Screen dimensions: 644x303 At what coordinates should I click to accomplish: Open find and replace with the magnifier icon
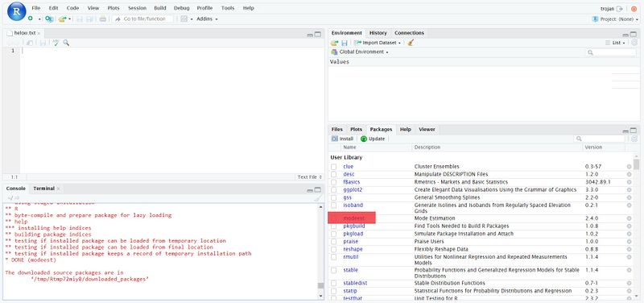(x=66, y=43)
